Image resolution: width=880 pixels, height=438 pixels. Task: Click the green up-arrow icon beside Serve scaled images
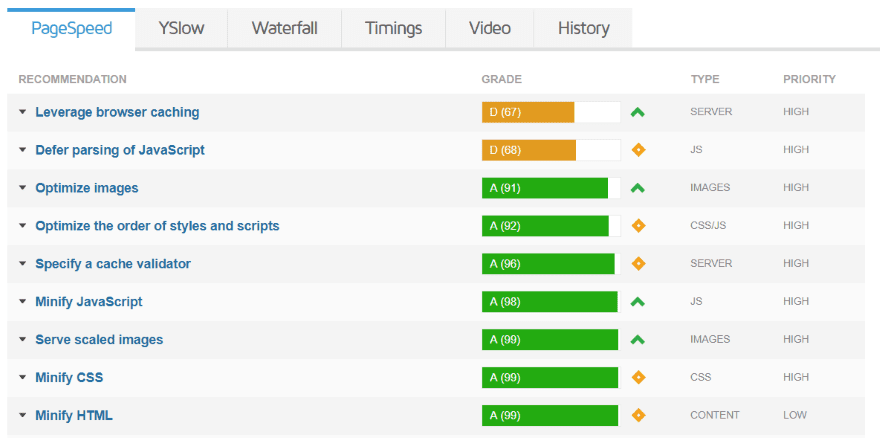coord(638,340)
